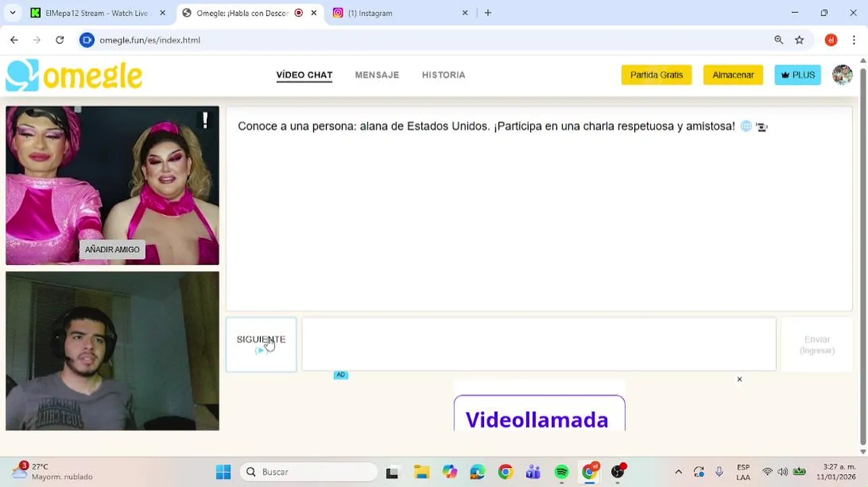Open the VIDEO CHAT tab
The image size is (868, 487).
tap(304, 75)
